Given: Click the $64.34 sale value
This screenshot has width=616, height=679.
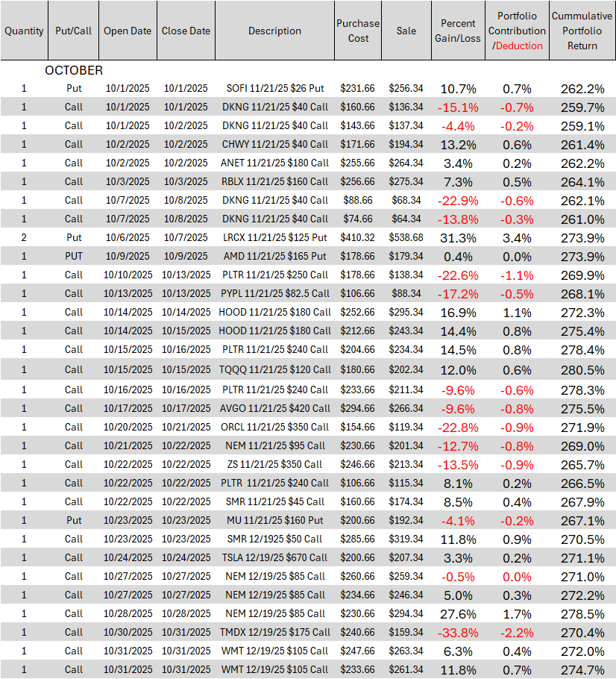Looking at the screenshot, I should 406,219.
